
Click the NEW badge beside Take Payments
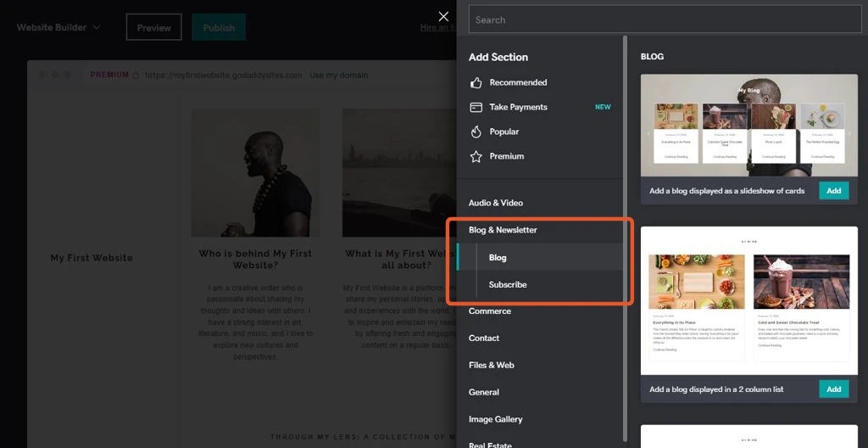603,107
